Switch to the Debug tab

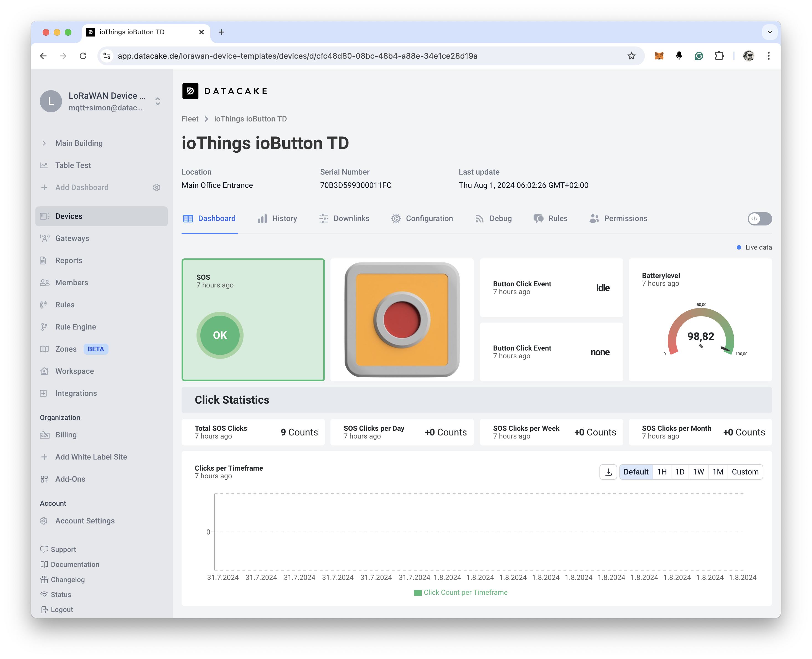(493, 218)
